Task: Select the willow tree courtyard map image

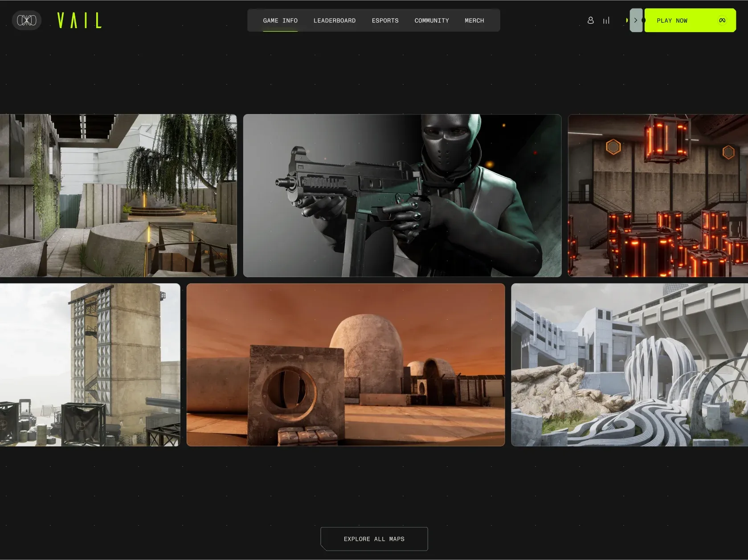Action: click(118, 196)
